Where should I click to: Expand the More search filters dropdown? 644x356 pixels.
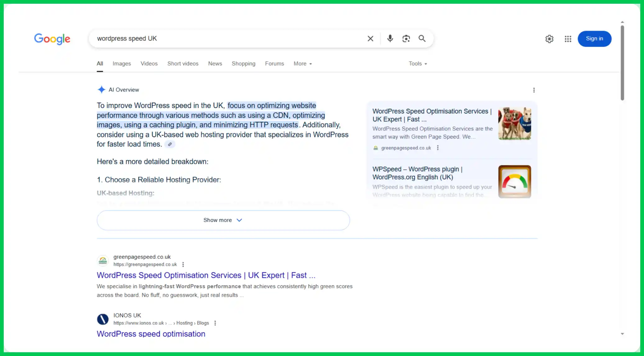click(x=302, y=63)
